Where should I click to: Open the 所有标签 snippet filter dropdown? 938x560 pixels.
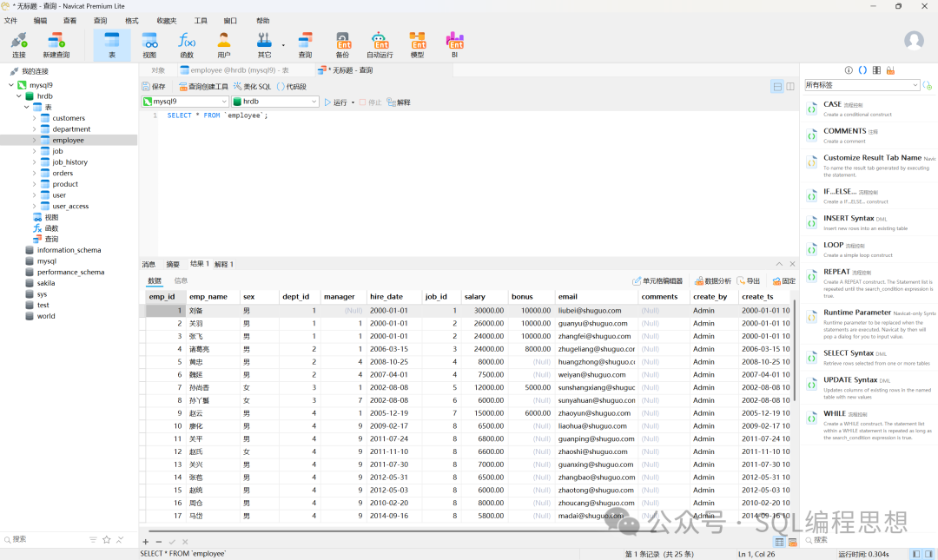(915, 85)
